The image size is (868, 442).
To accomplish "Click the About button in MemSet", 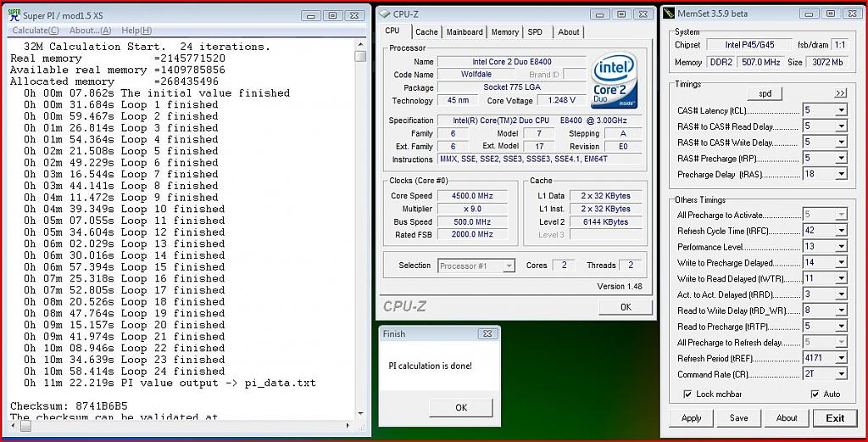I will [786, 418].
